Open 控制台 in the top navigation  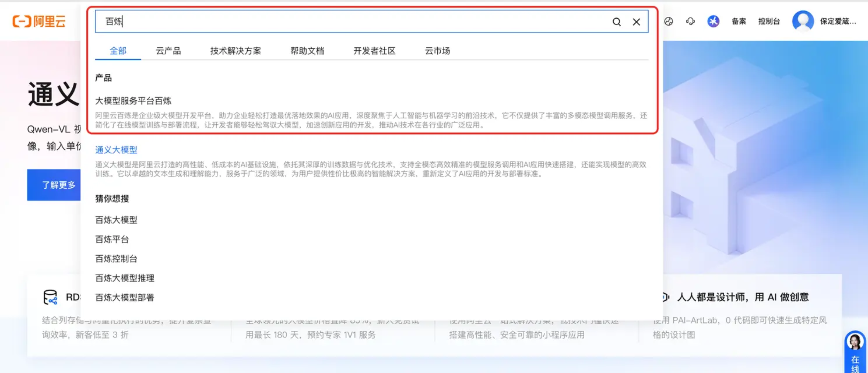click(769, 22)
